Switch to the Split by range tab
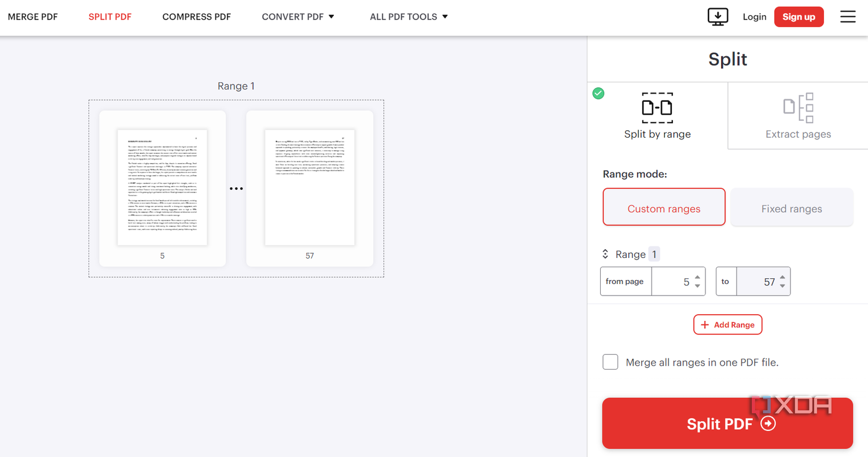Screen dimensions: 868x457 (657, 116)
